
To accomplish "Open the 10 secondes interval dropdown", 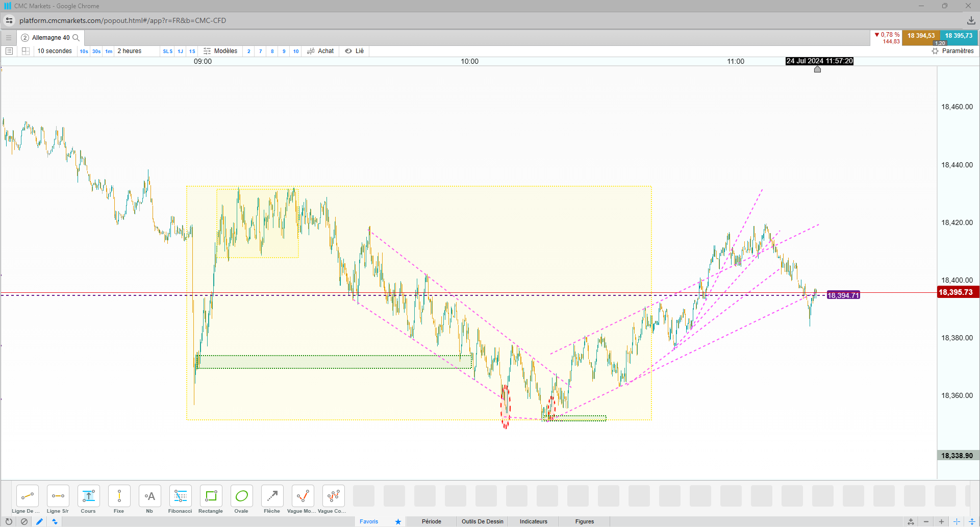I will [55, 51].
